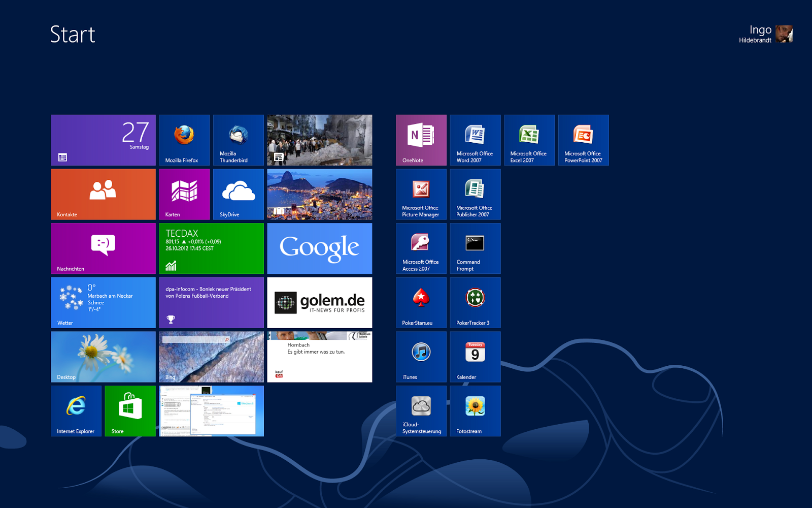
Task: Open the Wetter weather tile
Action: click(103, 303)
